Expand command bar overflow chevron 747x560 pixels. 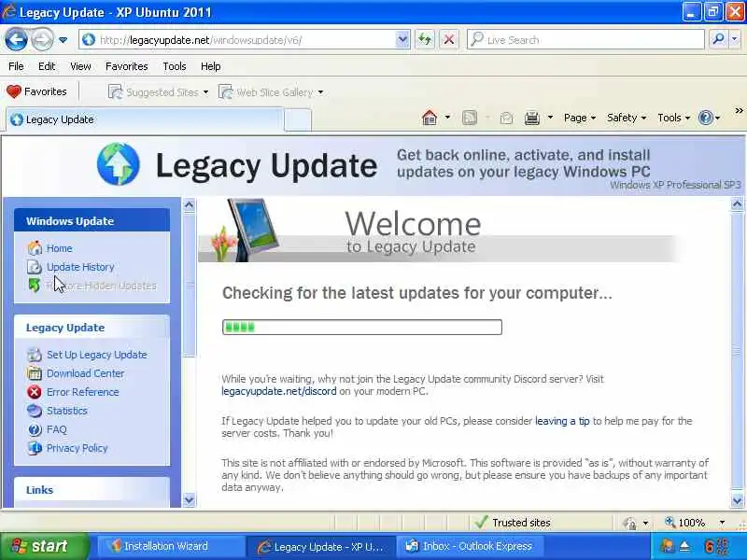pos(739,111)
